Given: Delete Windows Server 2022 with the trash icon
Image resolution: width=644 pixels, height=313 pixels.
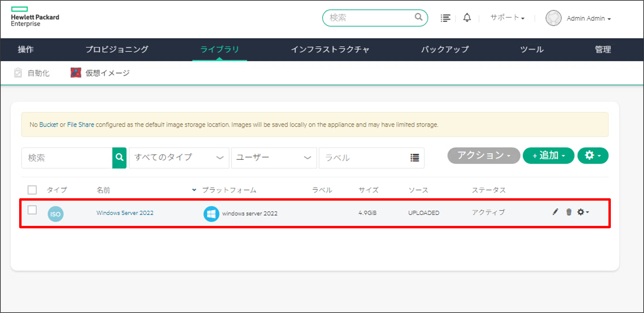Looking at the screenshot, I should 569,212.
